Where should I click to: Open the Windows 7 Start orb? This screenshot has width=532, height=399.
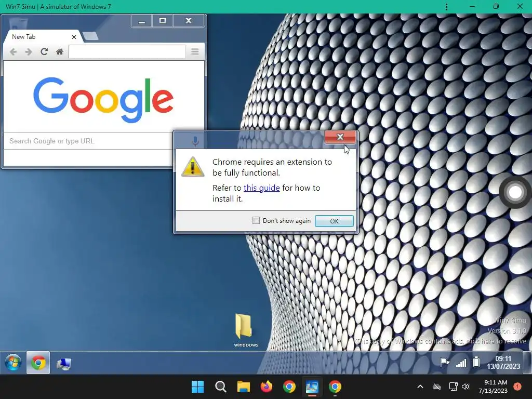13,363
